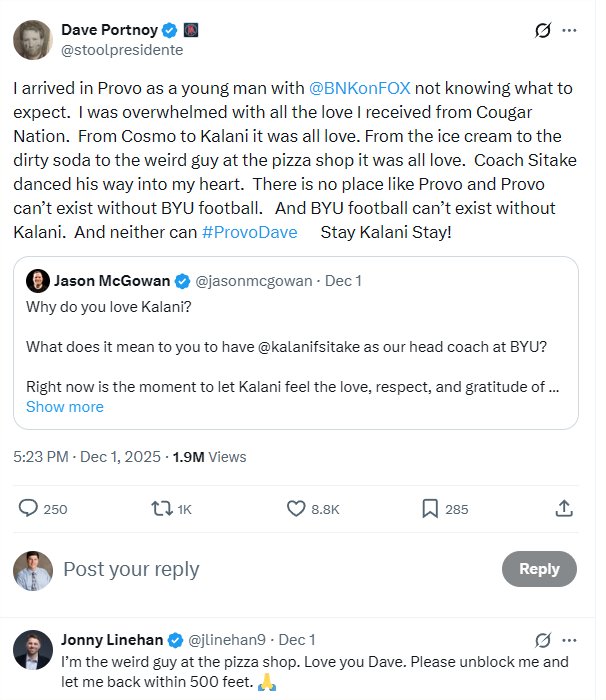Click the @stoolpresidente handle
The width and height of the screenshot is (606, 700).
pos(122,50)
